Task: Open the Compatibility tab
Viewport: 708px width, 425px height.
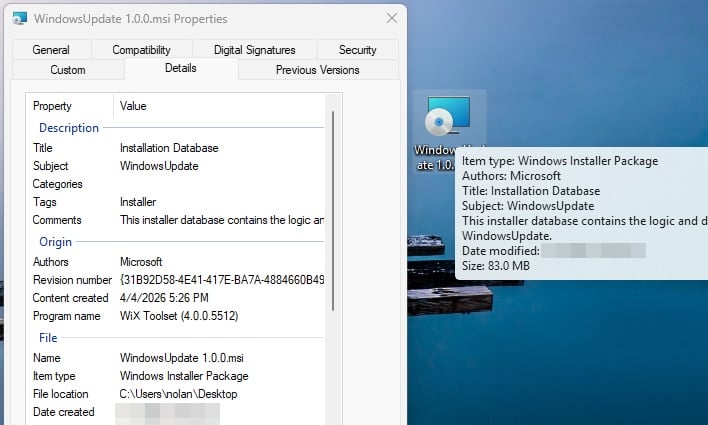Action: point(141,50)
